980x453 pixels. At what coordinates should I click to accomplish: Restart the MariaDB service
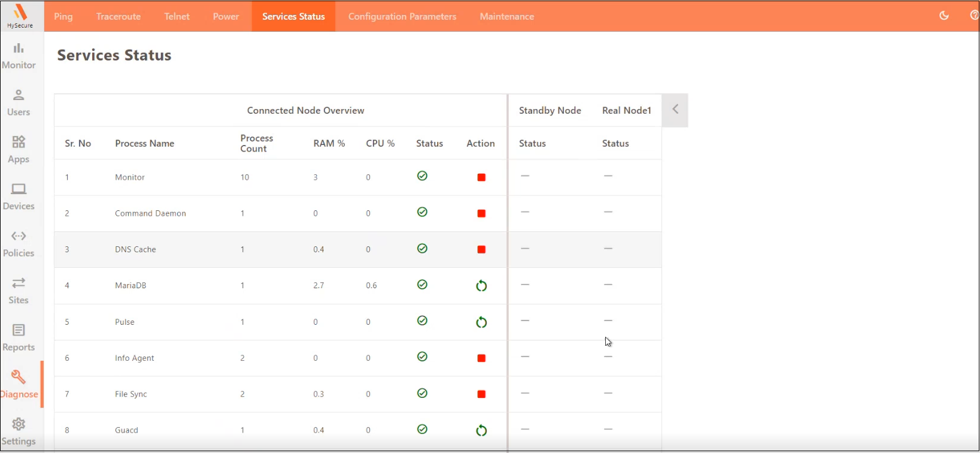click(481, 286)
